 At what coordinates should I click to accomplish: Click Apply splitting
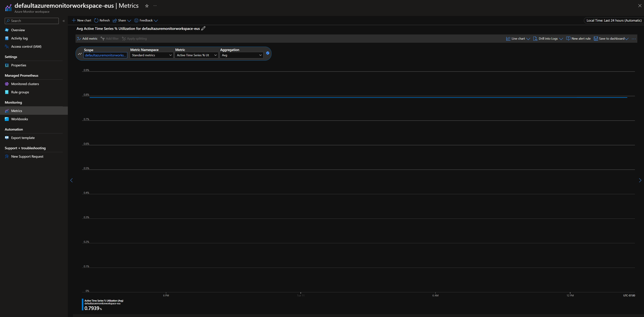tap(134, 39)
